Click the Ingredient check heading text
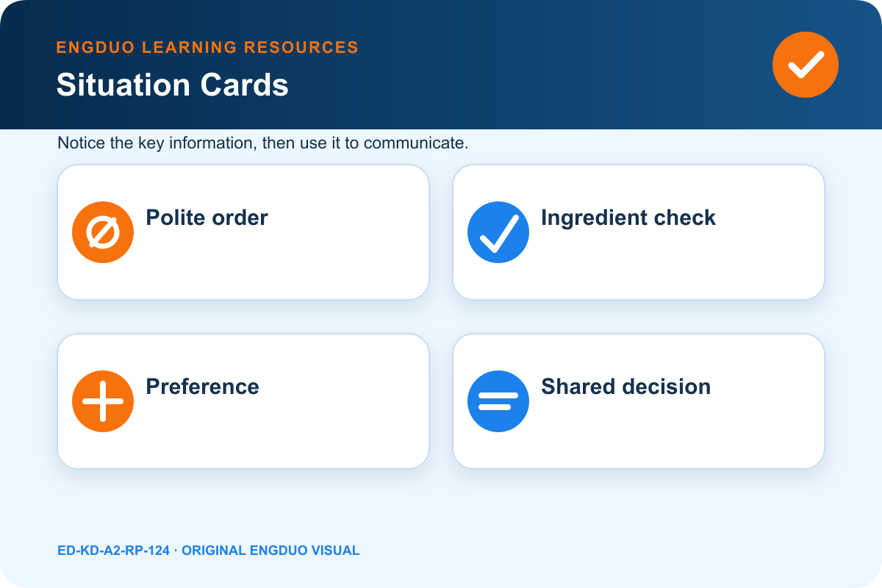 [x=628, y=218]
